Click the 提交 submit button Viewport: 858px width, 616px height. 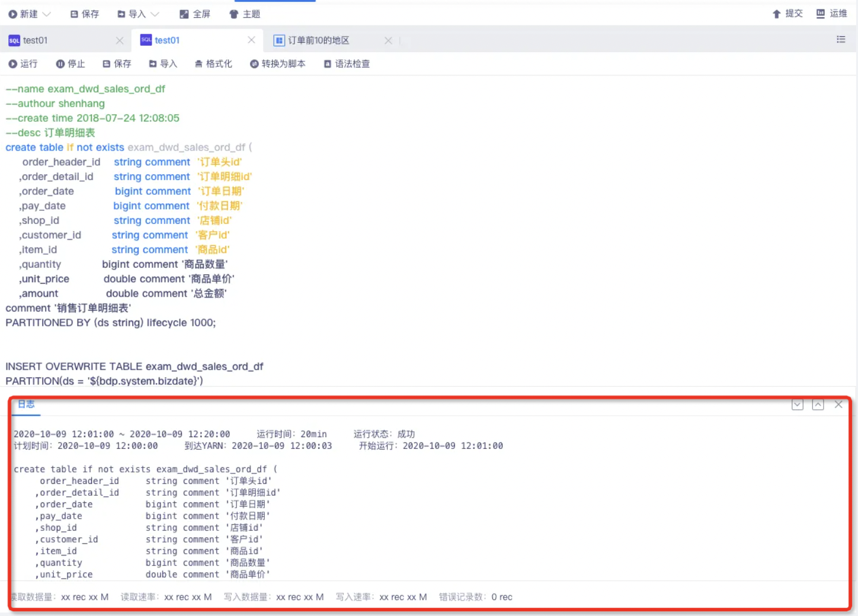click(787, 14)
